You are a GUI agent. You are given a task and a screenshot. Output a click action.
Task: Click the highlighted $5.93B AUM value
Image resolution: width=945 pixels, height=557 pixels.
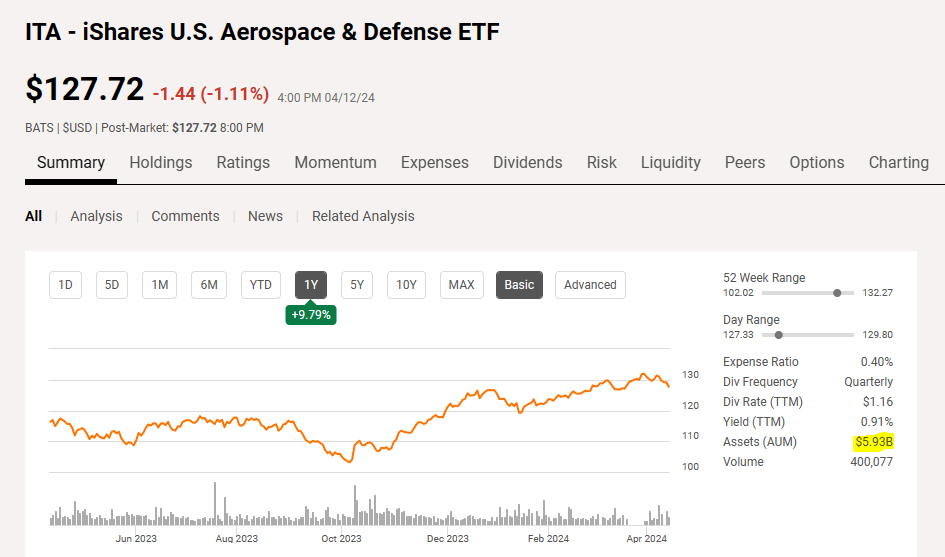(x=874, y=442)
